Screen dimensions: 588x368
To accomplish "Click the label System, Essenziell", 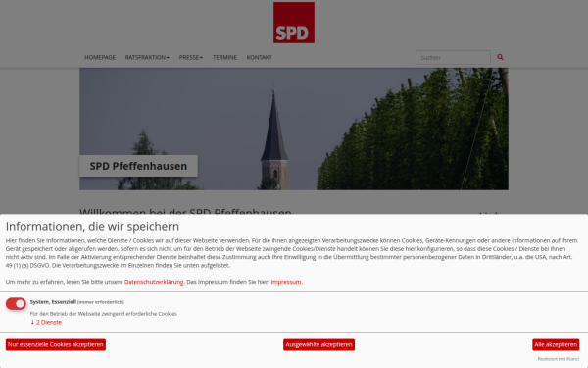I will click(53, 302).
